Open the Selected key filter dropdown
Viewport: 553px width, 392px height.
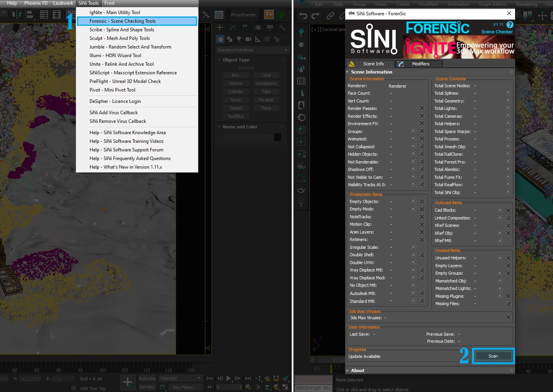180,378
